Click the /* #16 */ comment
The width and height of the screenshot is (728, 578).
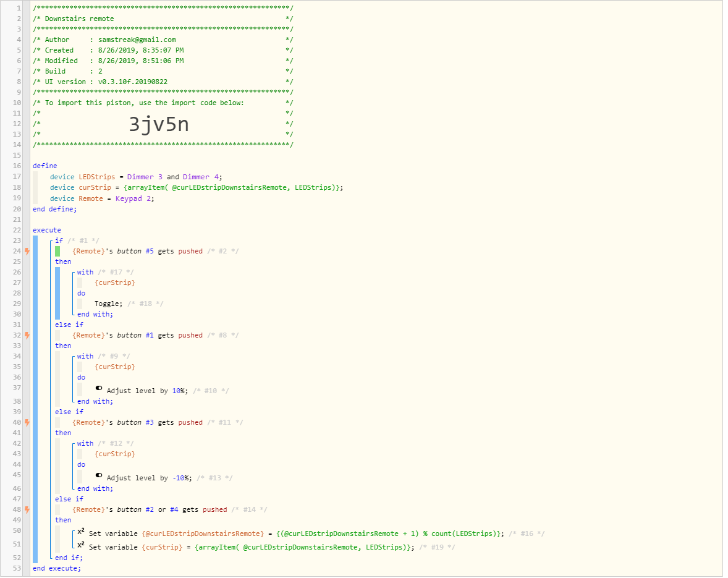click(x=527, y=534)
